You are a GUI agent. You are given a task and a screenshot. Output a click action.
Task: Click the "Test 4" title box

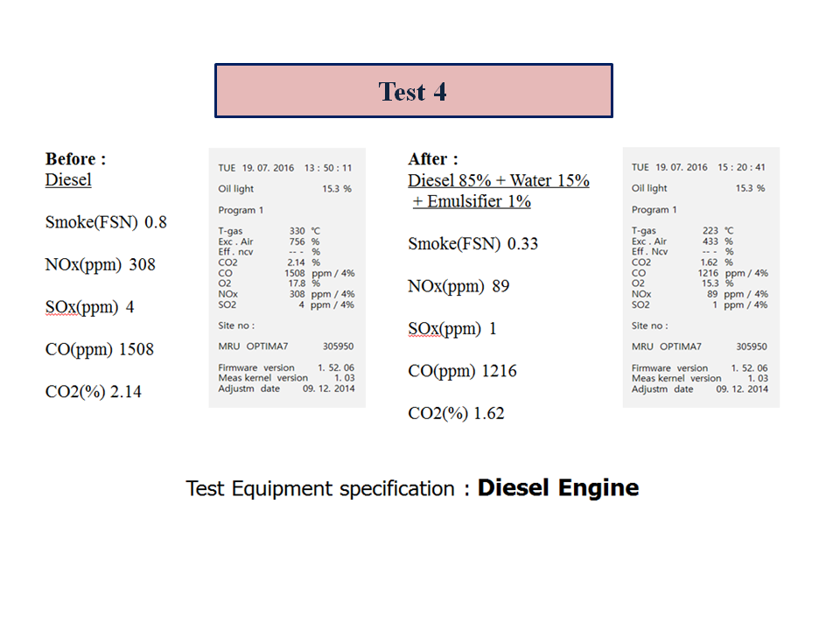(413, 91)
